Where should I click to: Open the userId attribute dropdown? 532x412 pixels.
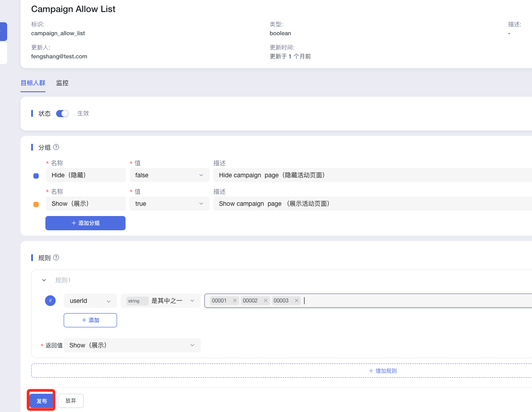click(90, 301)
